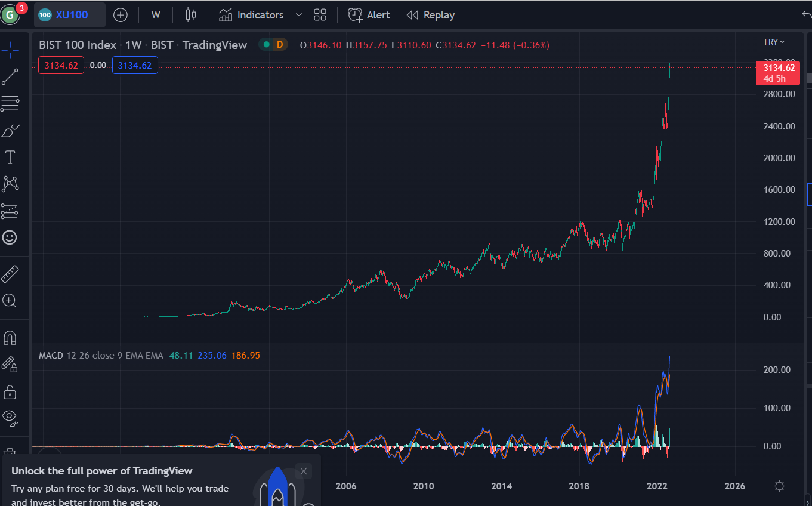The width and height of the screenshot is (812, 506).
Task: Click the change value −11.48 (−0.36%)
Action: coord(515,45)
